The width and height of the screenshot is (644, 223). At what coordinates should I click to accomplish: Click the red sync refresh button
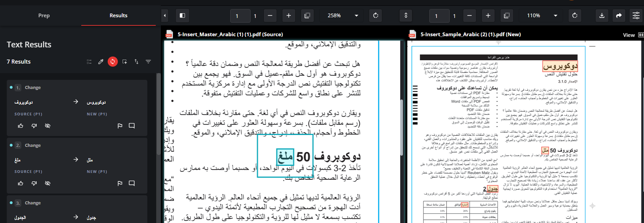coord(113,62)
